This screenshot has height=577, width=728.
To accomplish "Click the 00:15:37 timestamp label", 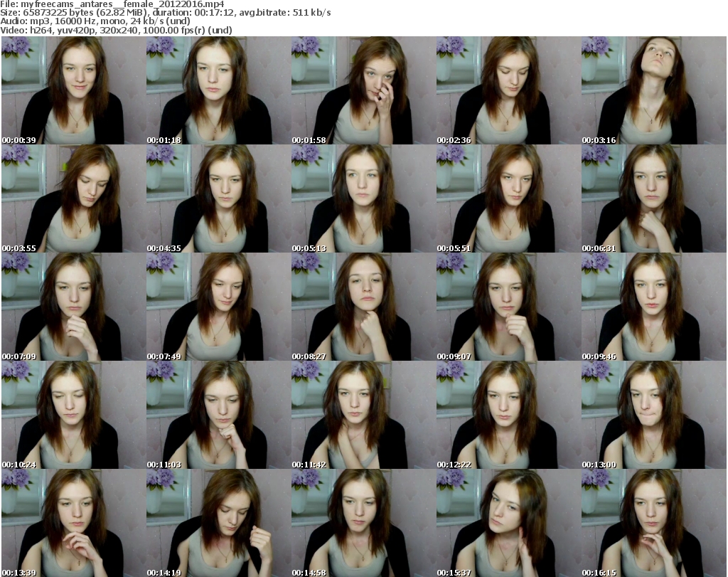I will pos(451,573).
